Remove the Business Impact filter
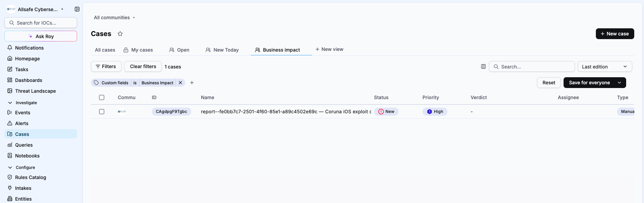The width and height of the screenshot is (644, 203). coord(180,83)
